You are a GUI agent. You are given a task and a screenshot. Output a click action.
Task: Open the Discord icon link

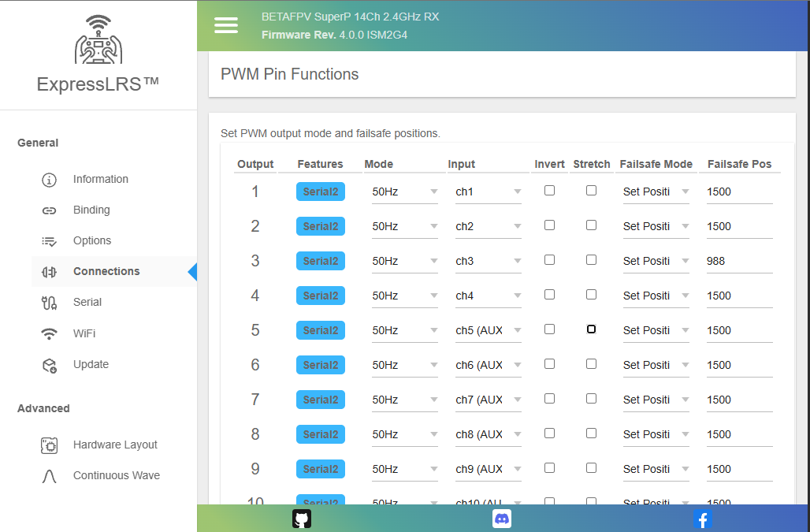502,519
